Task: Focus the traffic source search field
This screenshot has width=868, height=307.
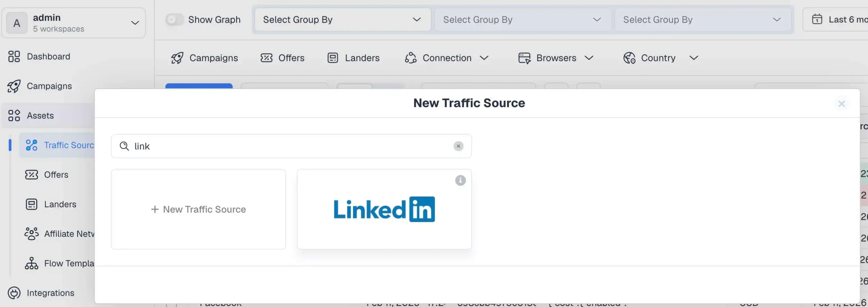Action: tap(291, 146)
